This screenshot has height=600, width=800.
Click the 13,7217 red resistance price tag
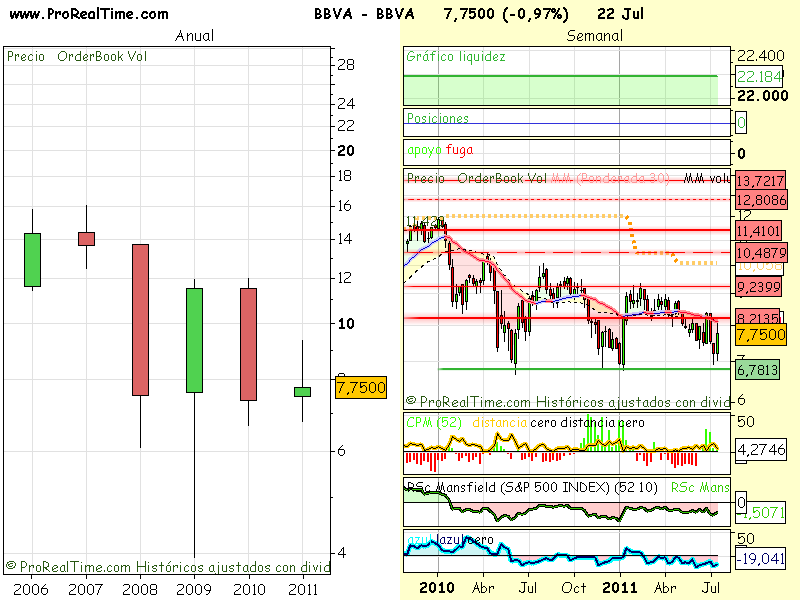coord(760,181)
